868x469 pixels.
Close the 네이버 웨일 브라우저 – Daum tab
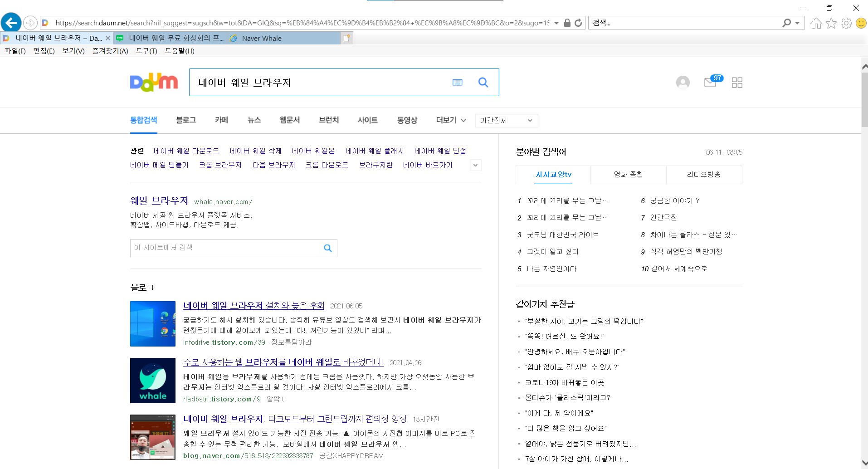(x=108, y=38)
